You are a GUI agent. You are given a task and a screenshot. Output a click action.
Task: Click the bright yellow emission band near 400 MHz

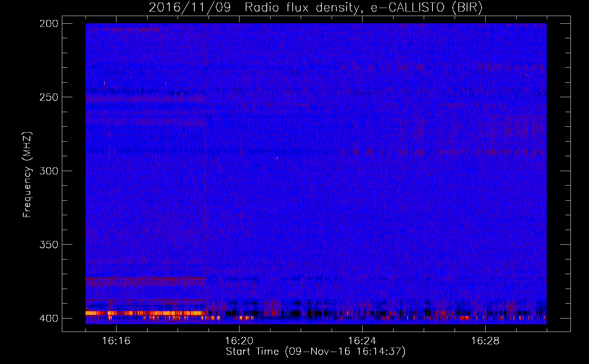click(146, 313)
